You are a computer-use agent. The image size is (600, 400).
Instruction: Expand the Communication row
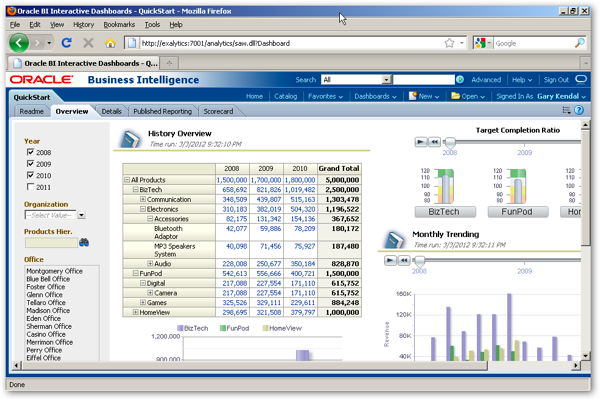(x=143, y=199)
